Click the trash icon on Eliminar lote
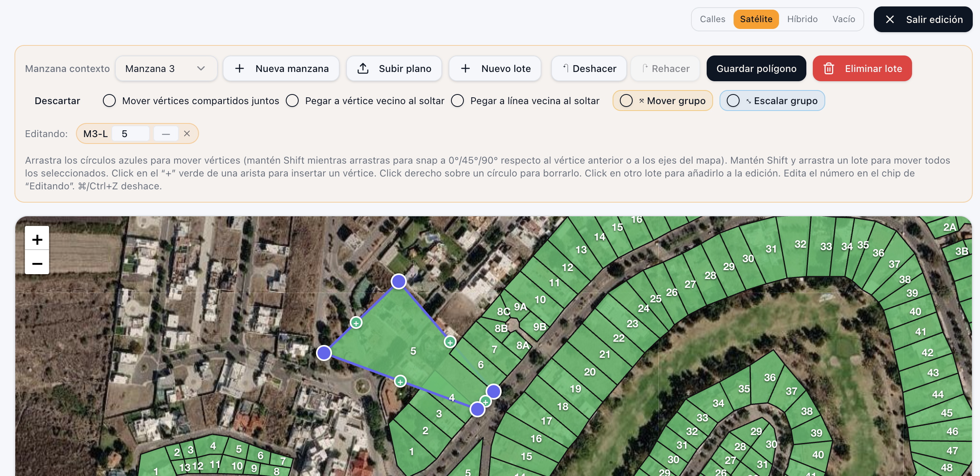 click(x=829, y=68)
